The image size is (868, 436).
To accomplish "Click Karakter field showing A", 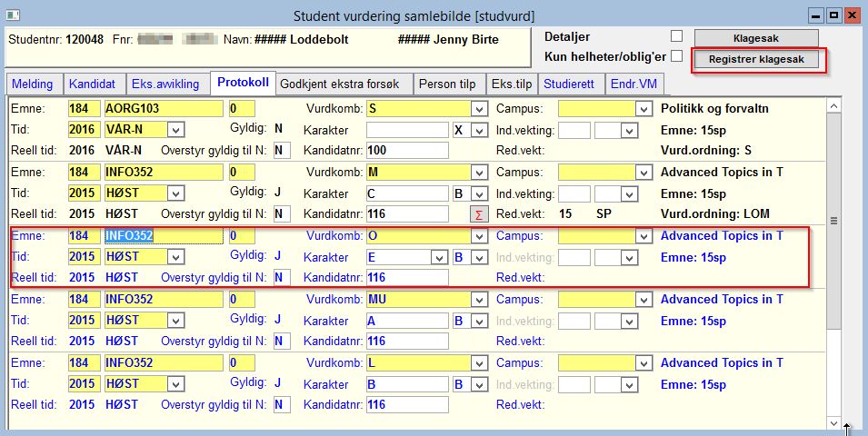I will point(407,321).
